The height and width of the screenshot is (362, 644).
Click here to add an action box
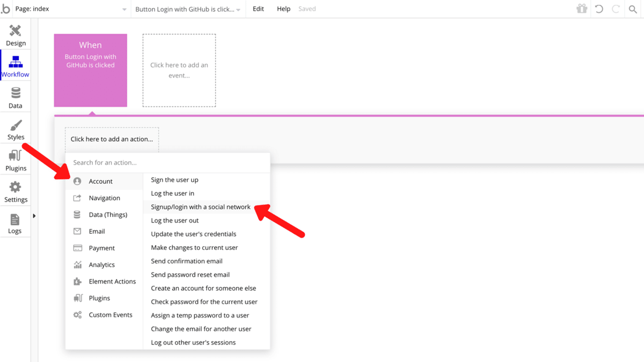coord(112,139)
